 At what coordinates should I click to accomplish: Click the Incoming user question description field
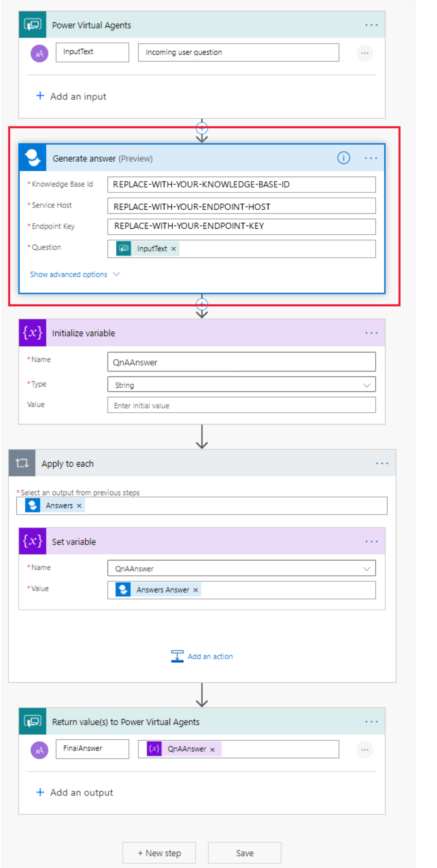pos(238,52)
